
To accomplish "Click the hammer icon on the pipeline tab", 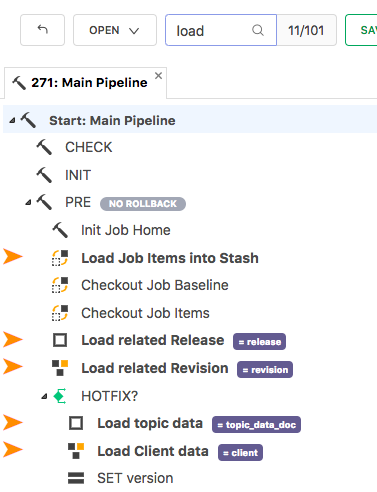I will point(19,83).
